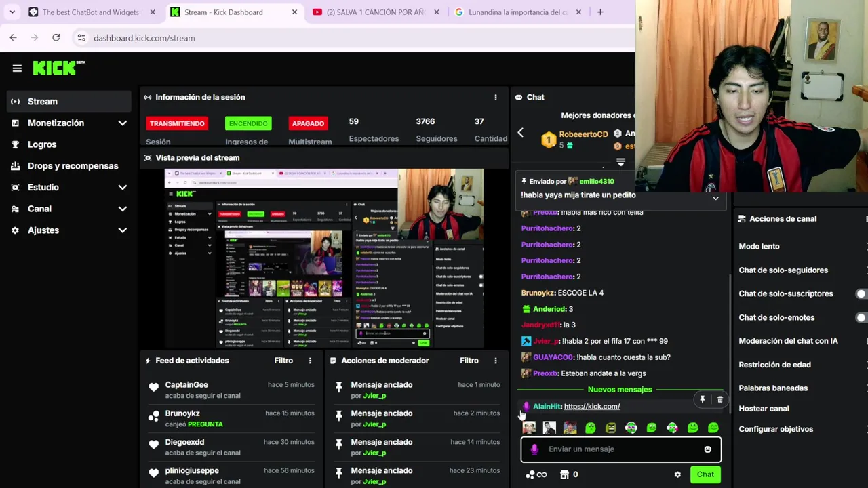Click Modo lento channel action

[759, 247]
